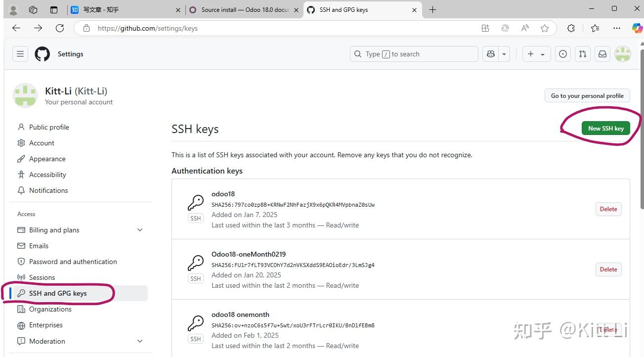Delete the odoo18 SSH key

click(608, 209)
